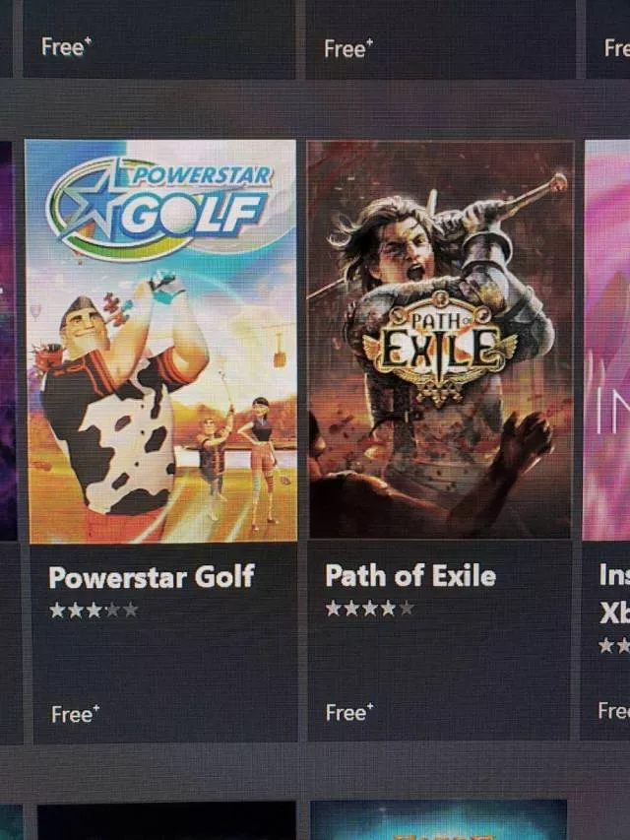
Task: Select the top-left tile's Free+ label
Action: pyautogui.click(x=66, y=46)
